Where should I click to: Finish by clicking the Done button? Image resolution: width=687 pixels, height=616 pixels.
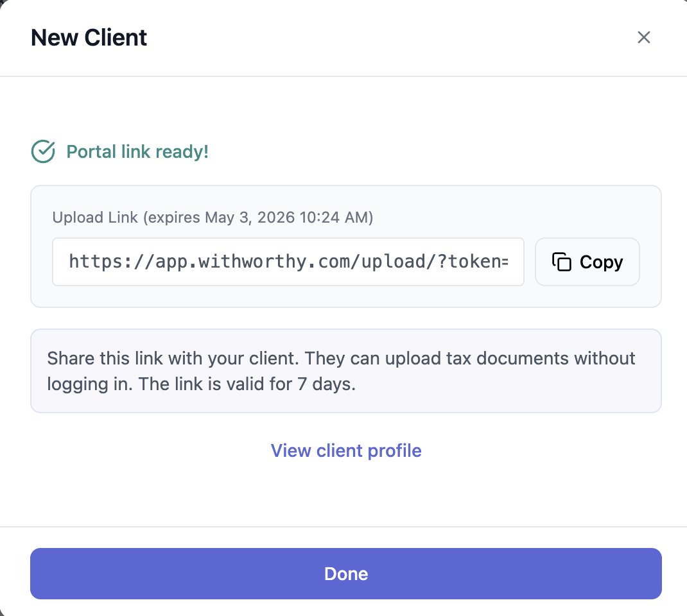point(345,574)
